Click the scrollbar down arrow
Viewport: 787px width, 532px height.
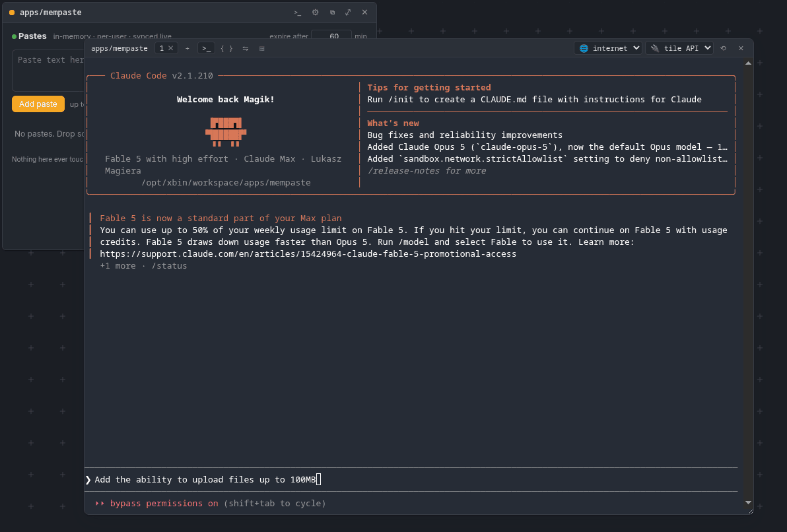click(748, 502)
